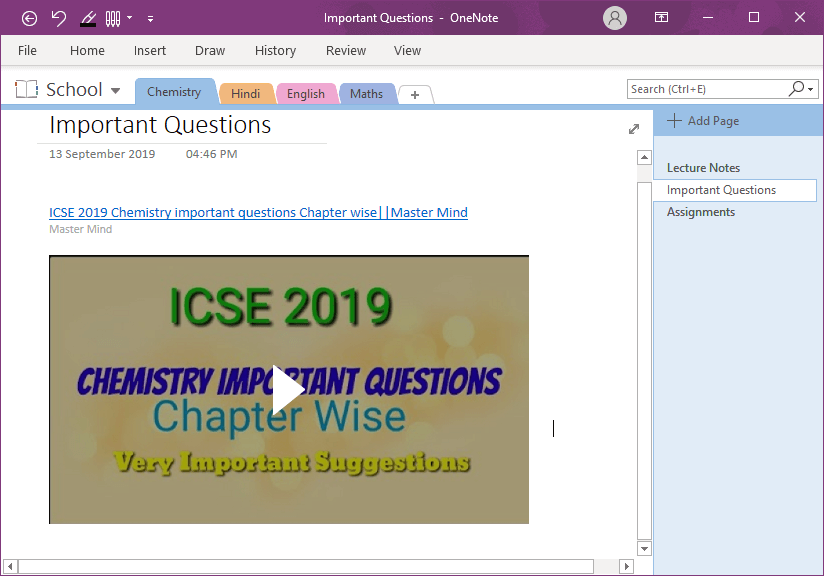The width and height of the screenshot is (824, 576).
Task: Click the Master Mind caption text
Action: (80, 229)
